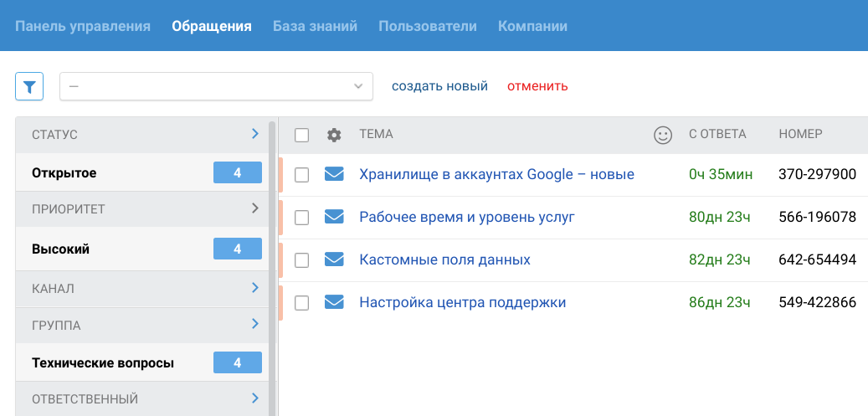Click the blue filter funnel icon
Viewport: 868px width, 416px height.
pos(29,86)
